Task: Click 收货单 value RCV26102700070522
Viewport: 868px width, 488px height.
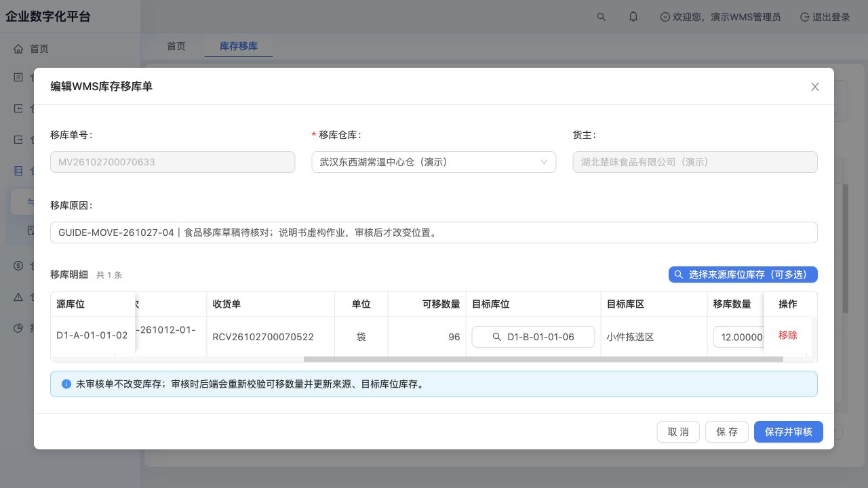Action: point(263,337)
